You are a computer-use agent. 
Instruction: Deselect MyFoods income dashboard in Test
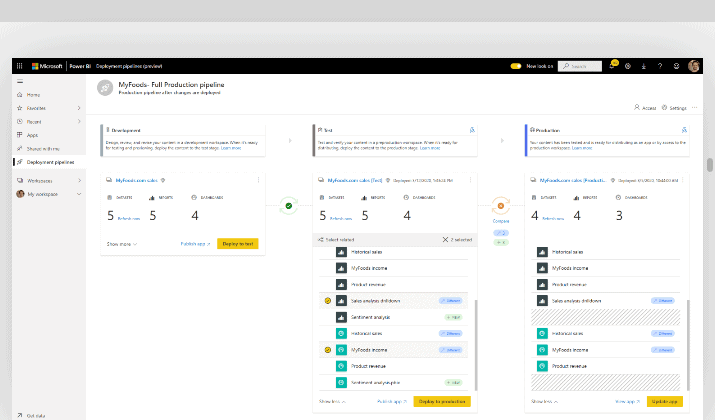327,350
